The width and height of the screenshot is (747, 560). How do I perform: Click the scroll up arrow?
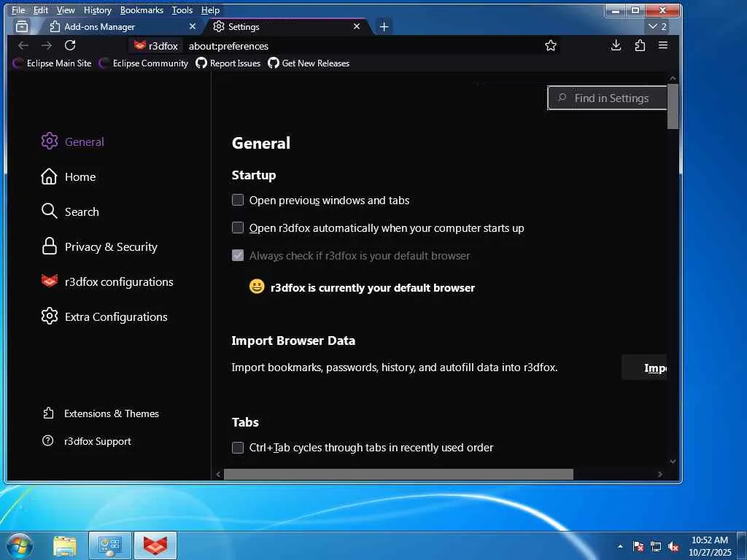tap(673, 78)
